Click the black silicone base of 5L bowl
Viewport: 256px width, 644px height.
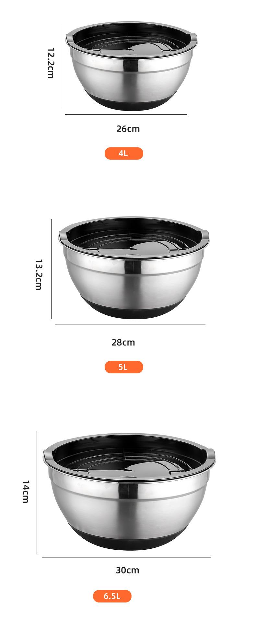click(134, 309)
